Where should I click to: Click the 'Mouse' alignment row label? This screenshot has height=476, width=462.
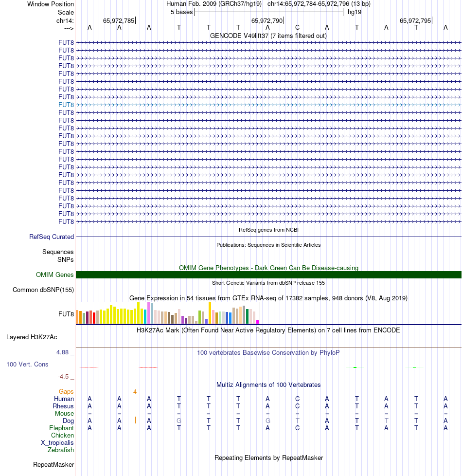point(64,414)
